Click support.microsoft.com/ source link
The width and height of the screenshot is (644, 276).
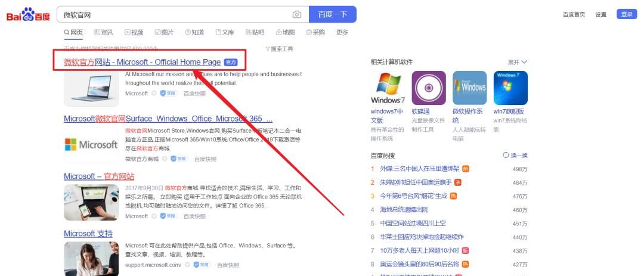153,265
